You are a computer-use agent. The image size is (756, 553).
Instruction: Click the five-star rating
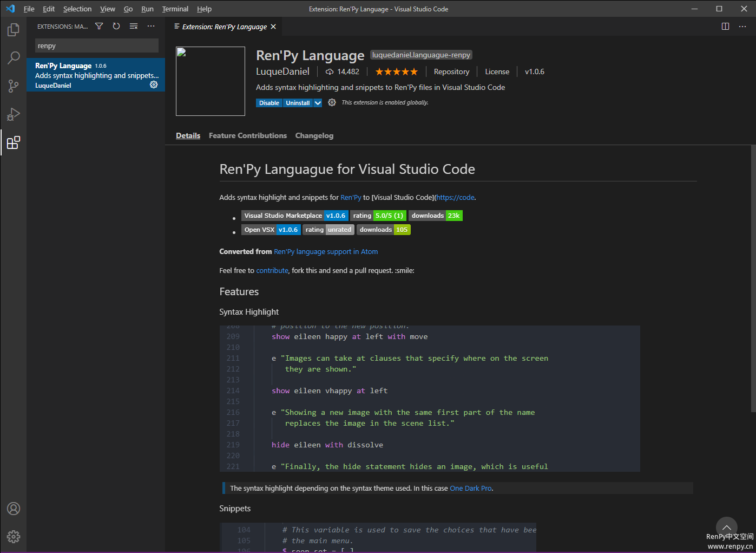tap(397, 71)
